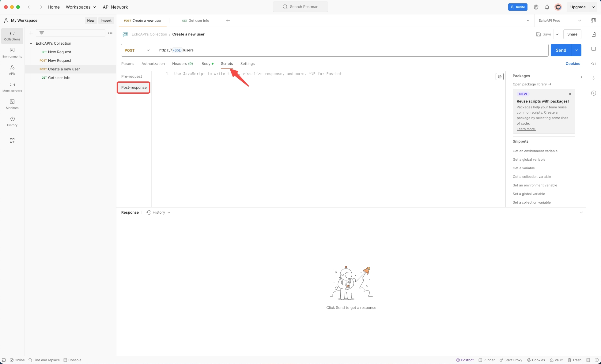The width and height of the screenshot is (601, 364).
Task: Open the Comments icon in the right sidebar
Action: (594, 49)
